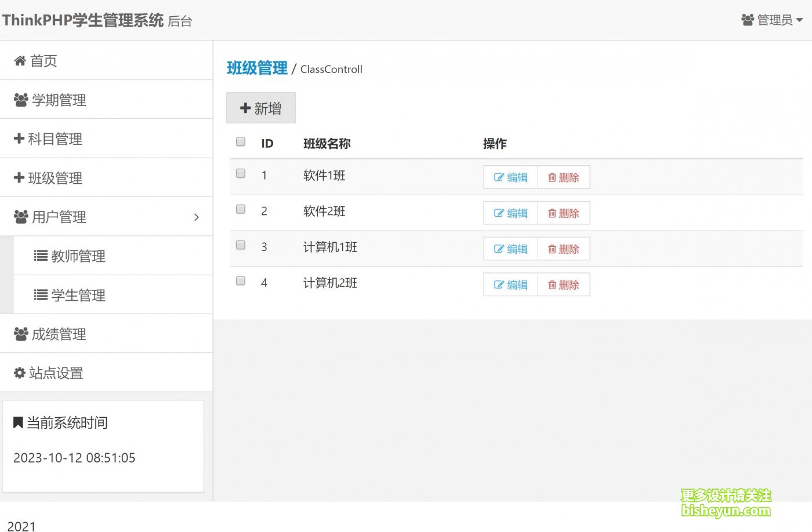Viewport: 812px width, 532px height.
Task: Check the box for 软件1班 row
Action: coord(241,174)
